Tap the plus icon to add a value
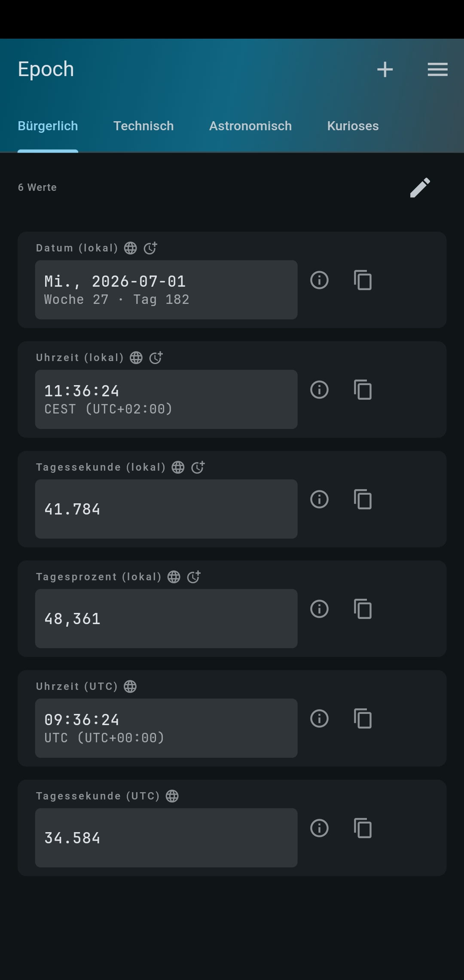The height and width of the screenshot is (980, 464). (385, 69)
